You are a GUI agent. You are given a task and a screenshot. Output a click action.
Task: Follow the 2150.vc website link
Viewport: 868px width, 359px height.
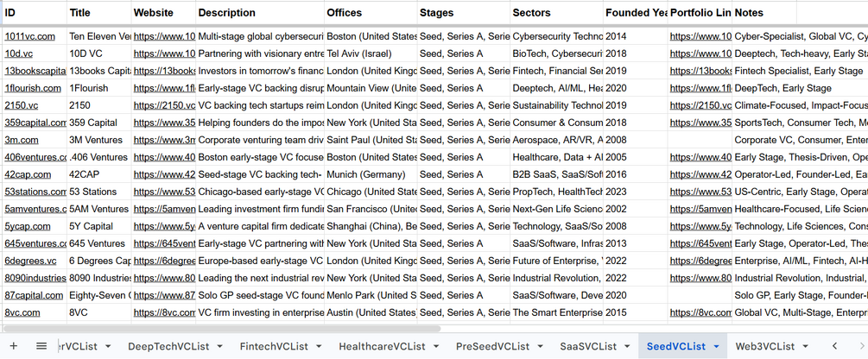point(164,105)
